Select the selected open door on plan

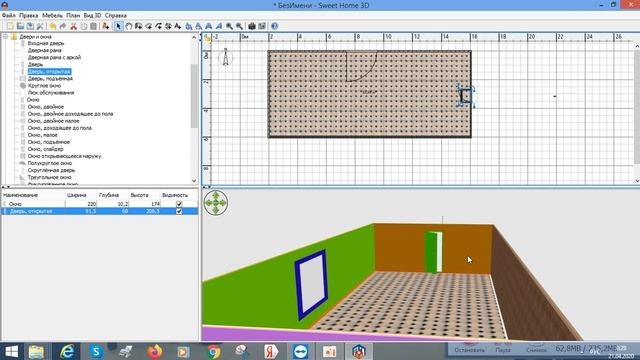point(466,96)
